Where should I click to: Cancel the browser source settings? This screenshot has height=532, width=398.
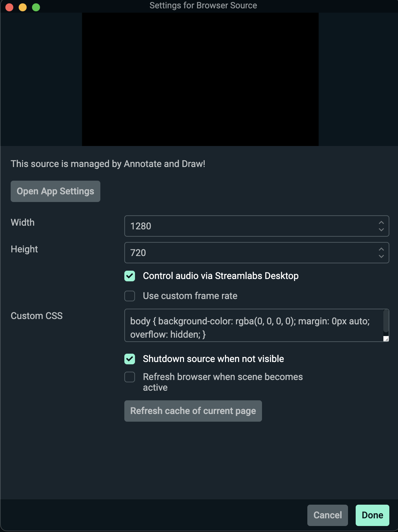coord(327,515)
